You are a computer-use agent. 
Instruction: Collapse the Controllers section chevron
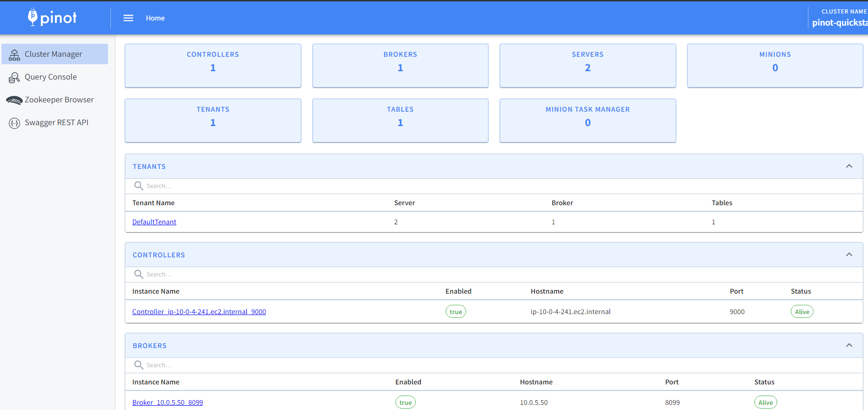tap(849, 255)
